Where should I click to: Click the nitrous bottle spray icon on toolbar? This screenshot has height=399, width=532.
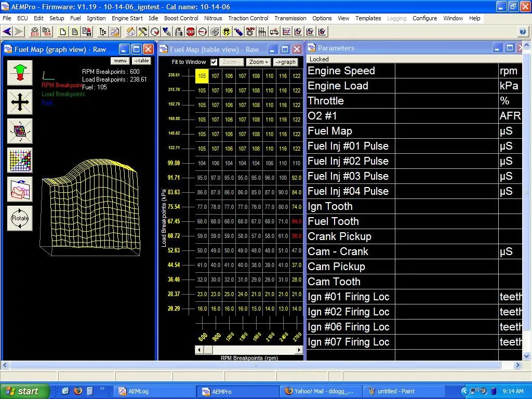click(x=238, y=31)
